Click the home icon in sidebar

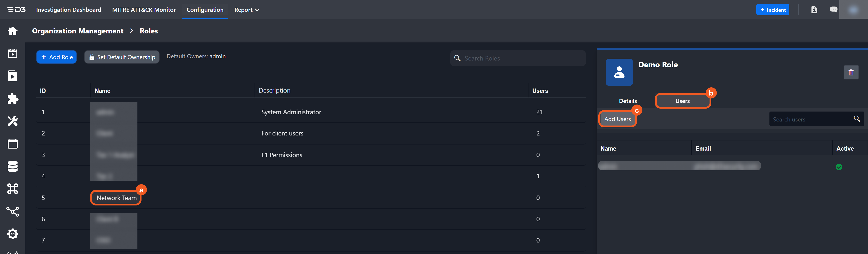click(x=12, y=31)
